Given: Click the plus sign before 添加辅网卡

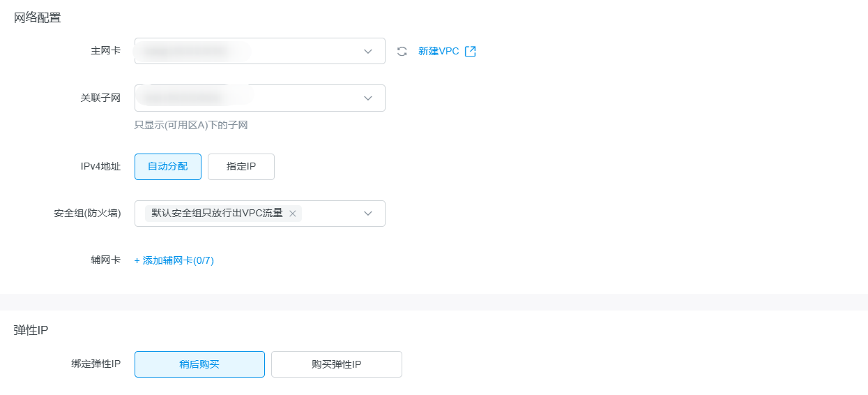Looking at the screenshot, I should [137, 260].
